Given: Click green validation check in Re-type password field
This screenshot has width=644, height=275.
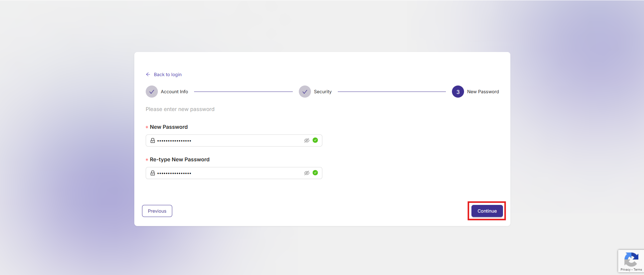Looking at the screenshot, I should pyautogui.click(x=315, y=173).
